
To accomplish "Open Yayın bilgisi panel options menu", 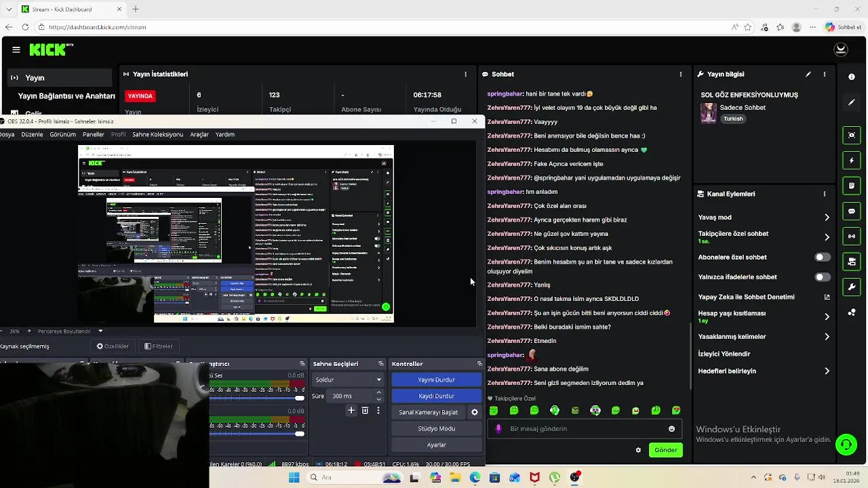I will [825, 74].
